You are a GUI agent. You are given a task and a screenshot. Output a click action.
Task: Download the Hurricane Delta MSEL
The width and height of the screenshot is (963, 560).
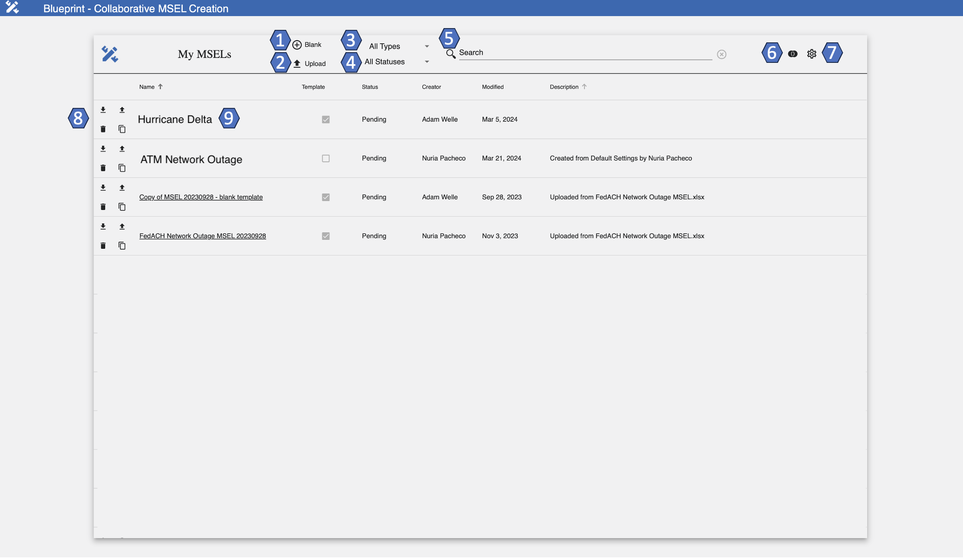(x=103, y=110)
